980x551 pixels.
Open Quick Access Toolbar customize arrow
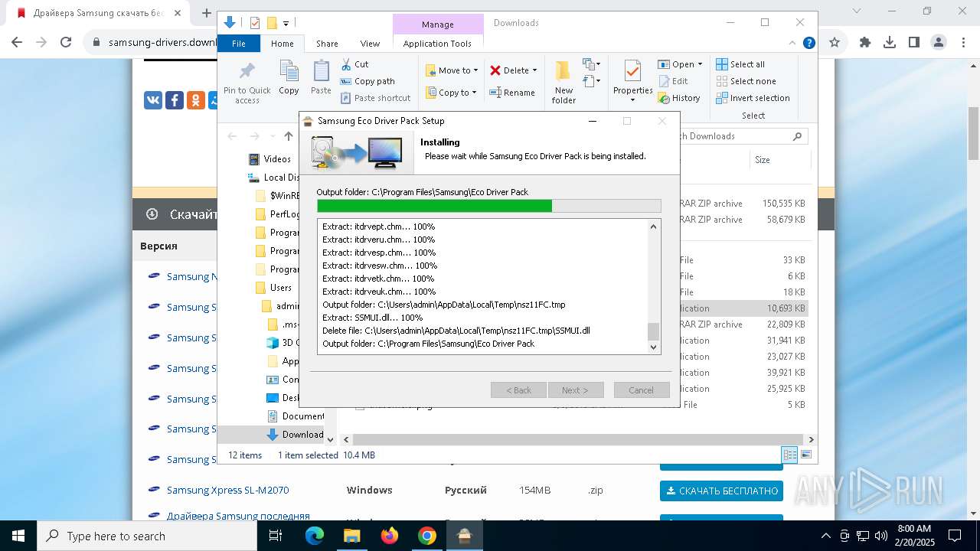[x=286, y=23]
